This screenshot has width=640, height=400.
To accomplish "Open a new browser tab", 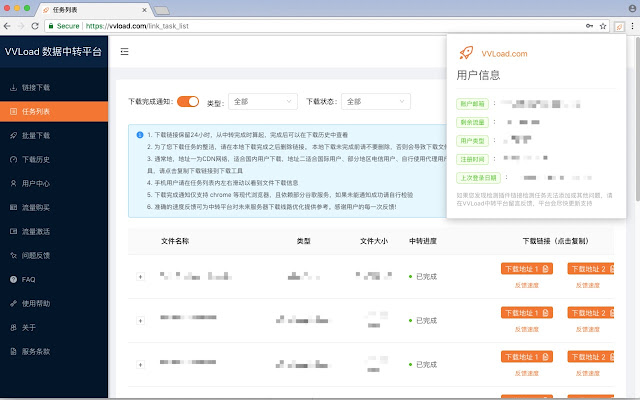I will 162,10.
